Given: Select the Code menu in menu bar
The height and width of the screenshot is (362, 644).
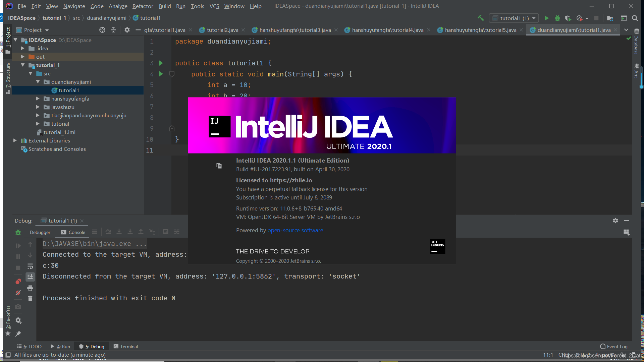Looking at the screenshot, I should (96, 6).
